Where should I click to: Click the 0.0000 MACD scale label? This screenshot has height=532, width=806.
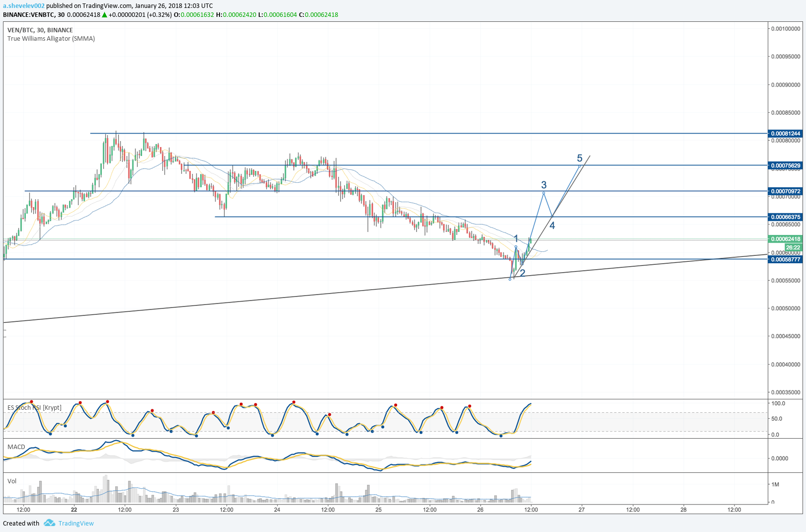pyautogui.click(x=780, y=458)
